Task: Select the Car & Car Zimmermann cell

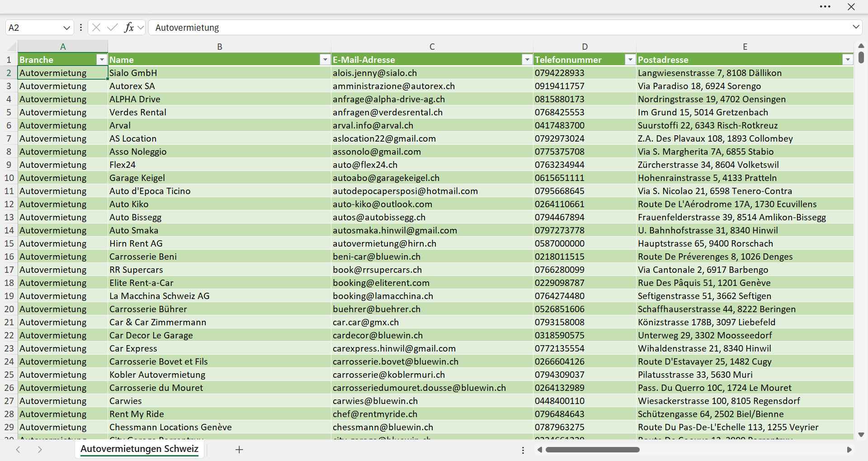Action: click(220, 322)
